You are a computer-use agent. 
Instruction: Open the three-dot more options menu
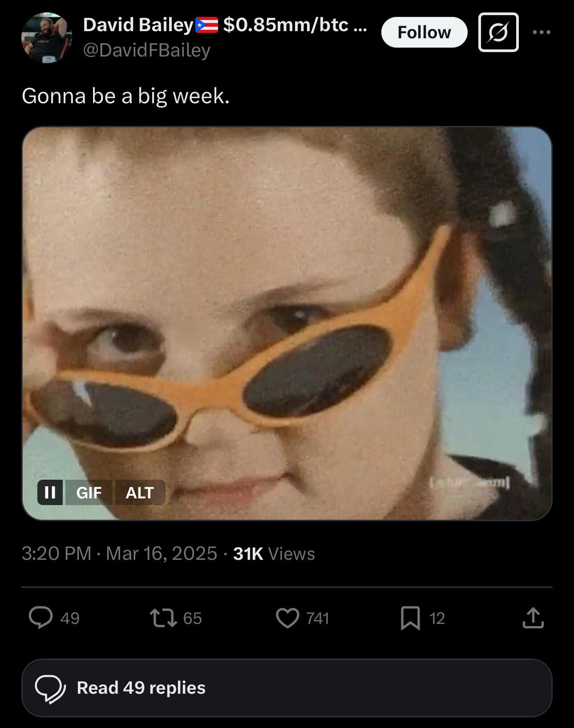click(542, 32)
